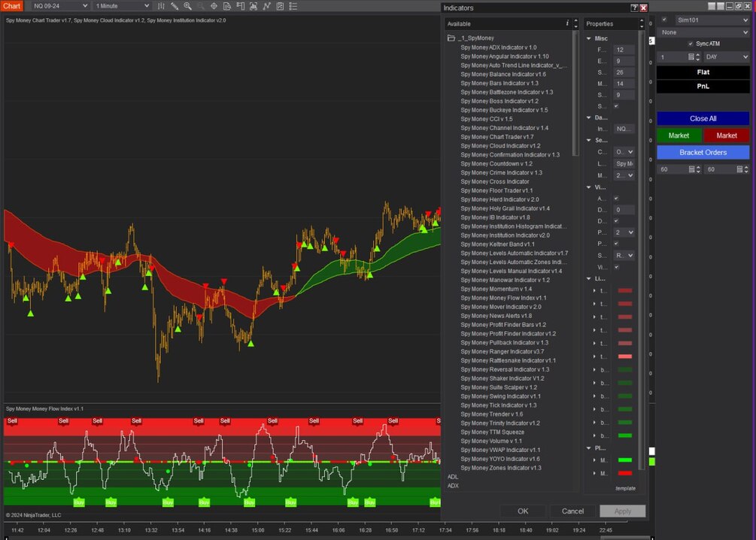Viewport: 756px width, 540px height.
Task: Open the quantity calculator icon beside 1
Action: tap(691, 57)
